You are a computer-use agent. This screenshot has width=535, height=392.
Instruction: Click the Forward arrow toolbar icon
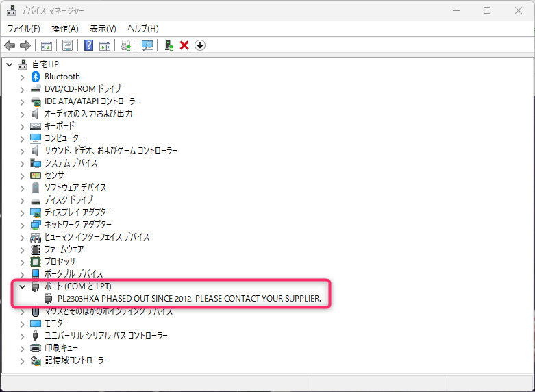tap(25, 45)
